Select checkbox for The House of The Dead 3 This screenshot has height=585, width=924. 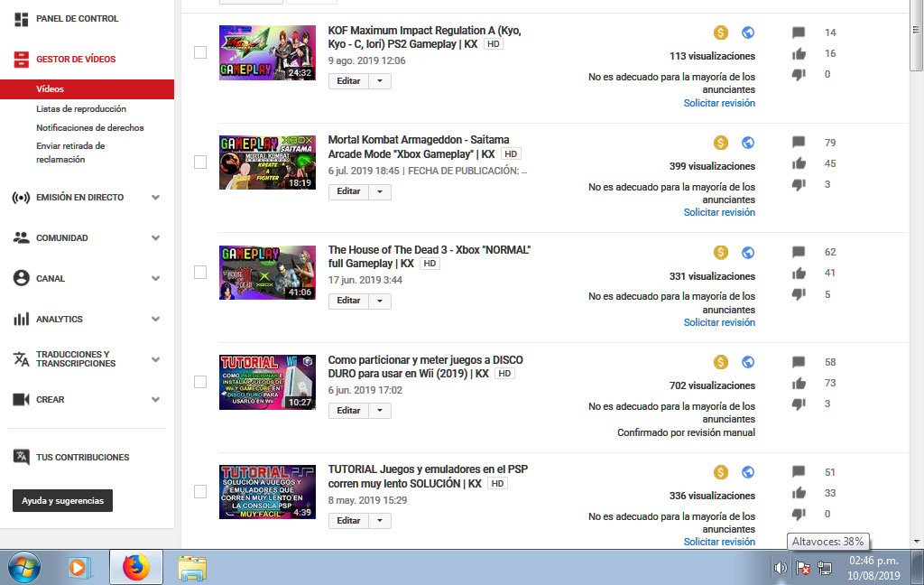200,272
